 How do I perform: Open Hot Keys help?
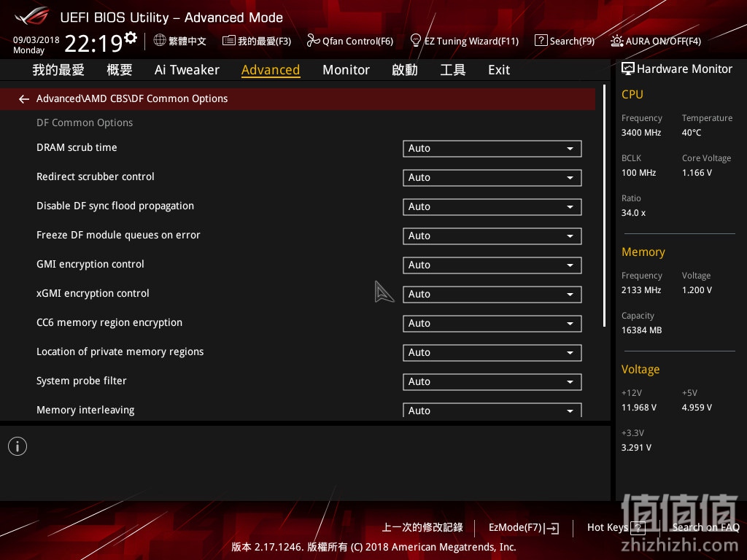pos(616,528)
